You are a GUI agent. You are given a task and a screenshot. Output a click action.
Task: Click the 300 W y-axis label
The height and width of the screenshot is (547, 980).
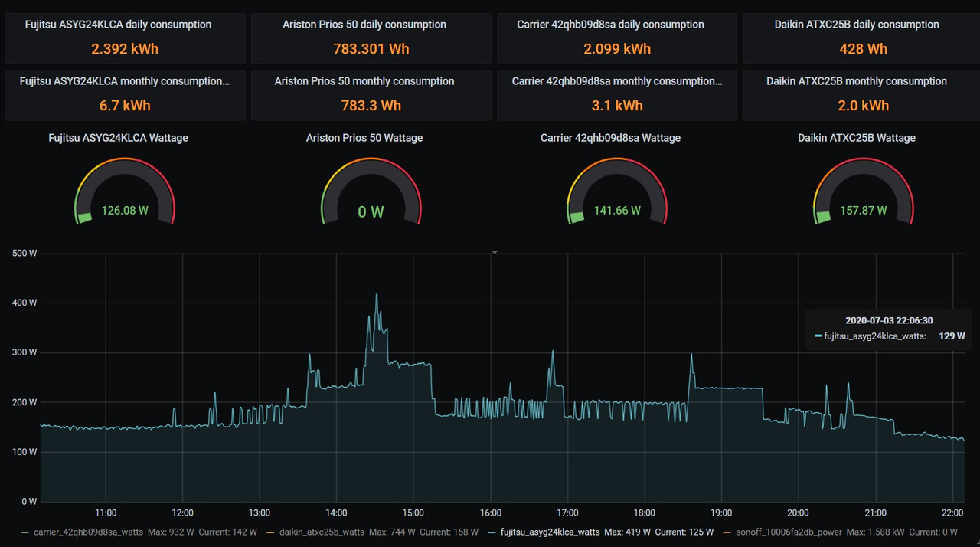24,352
